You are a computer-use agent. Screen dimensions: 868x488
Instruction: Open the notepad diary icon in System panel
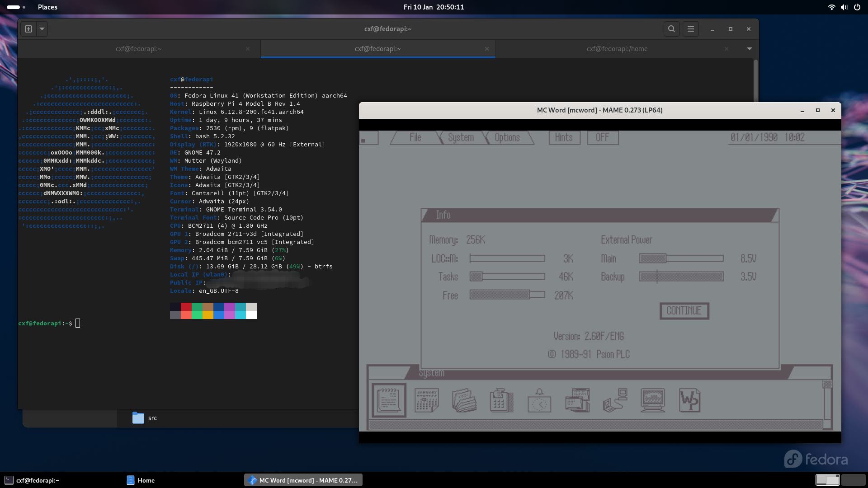tap(389, 400)
